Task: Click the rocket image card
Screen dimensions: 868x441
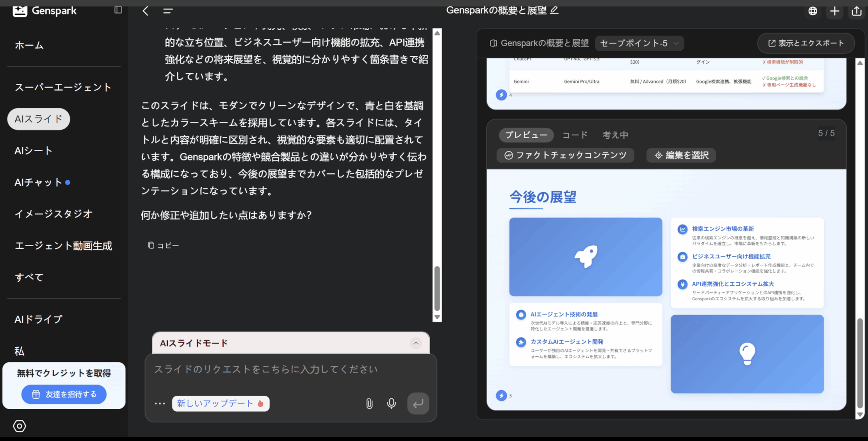Action: click(x=586, y=257)
